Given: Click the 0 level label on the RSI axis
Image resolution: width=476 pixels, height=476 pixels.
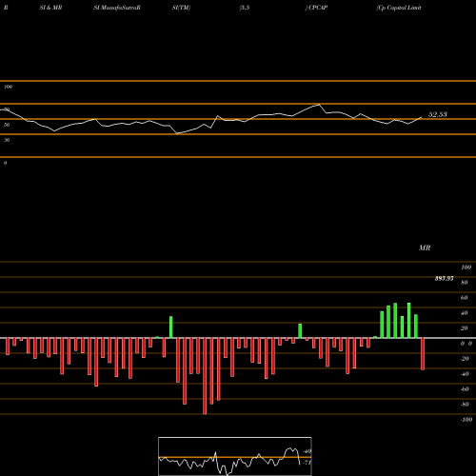Looking at the screenshot, I should (5, 163).
